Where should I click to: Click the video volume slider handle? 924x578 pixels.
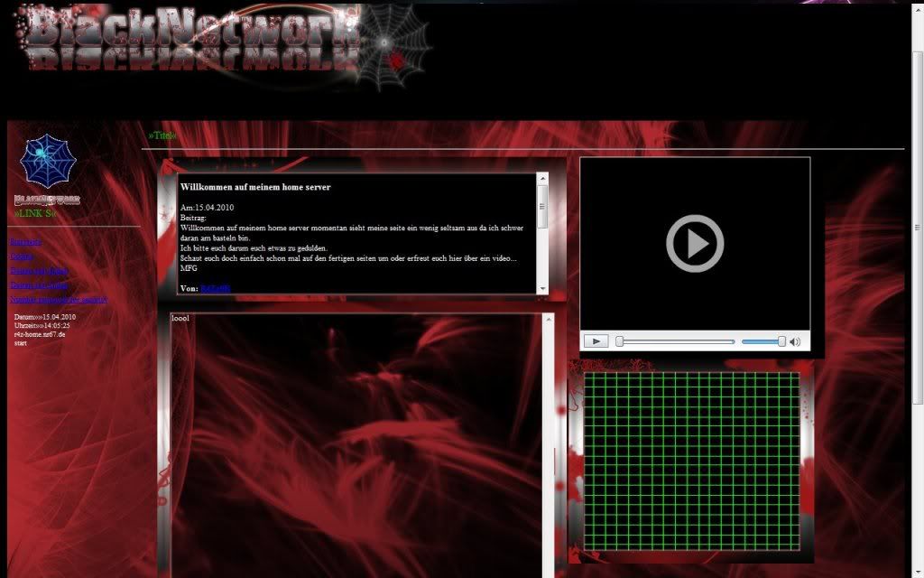[x=781, y=341]
